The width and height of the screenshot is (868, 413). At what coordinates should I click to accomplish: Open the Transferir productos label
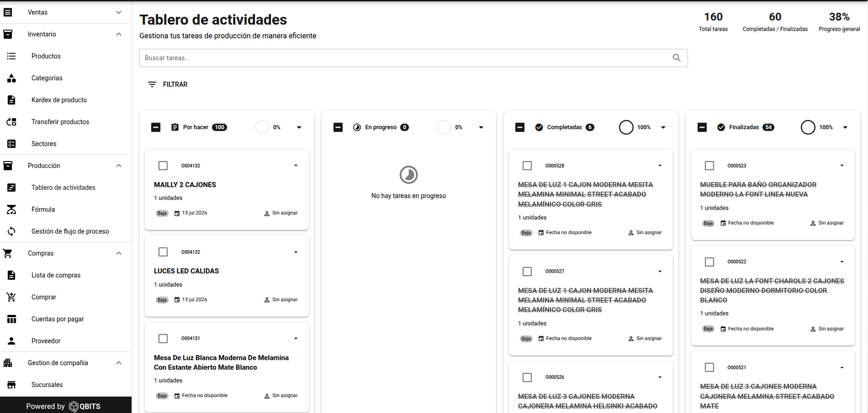click(x=60, y=122)
